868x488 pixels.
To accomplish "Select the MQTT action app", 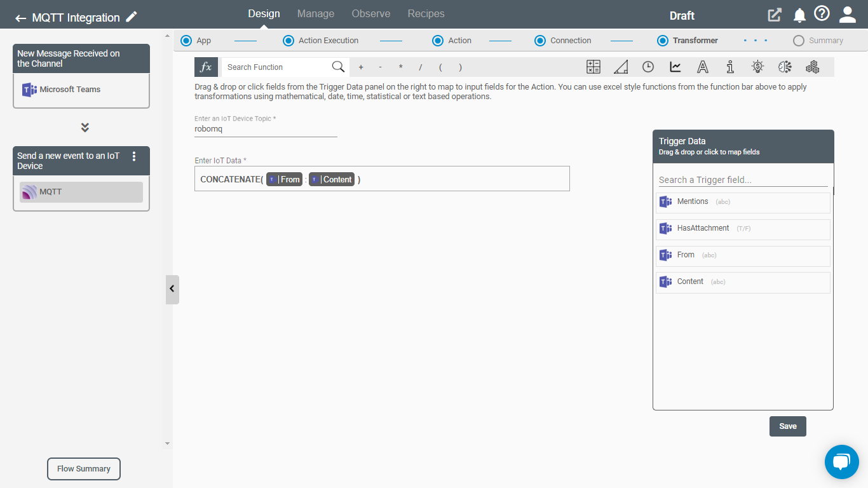I will point(81,192).
